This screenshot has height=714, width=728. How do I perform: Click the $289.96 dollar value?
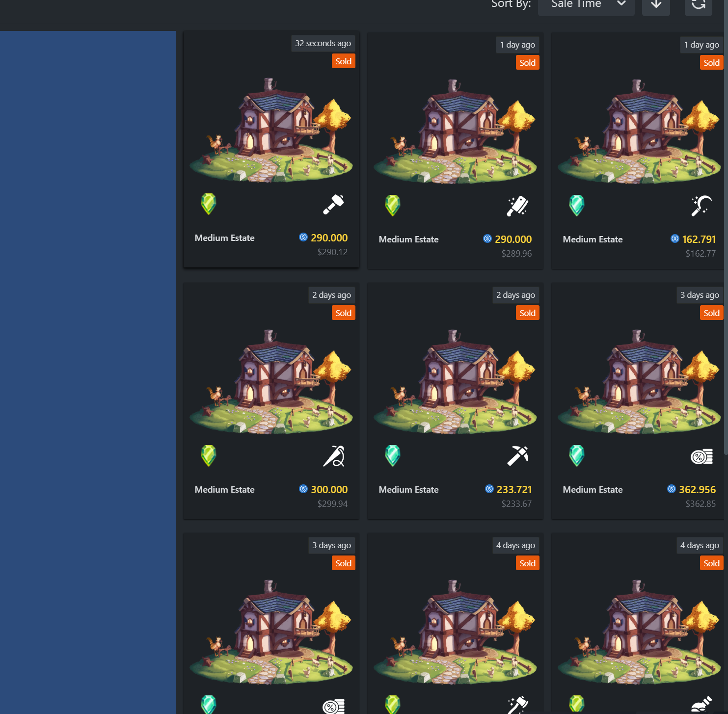(517, 254)
